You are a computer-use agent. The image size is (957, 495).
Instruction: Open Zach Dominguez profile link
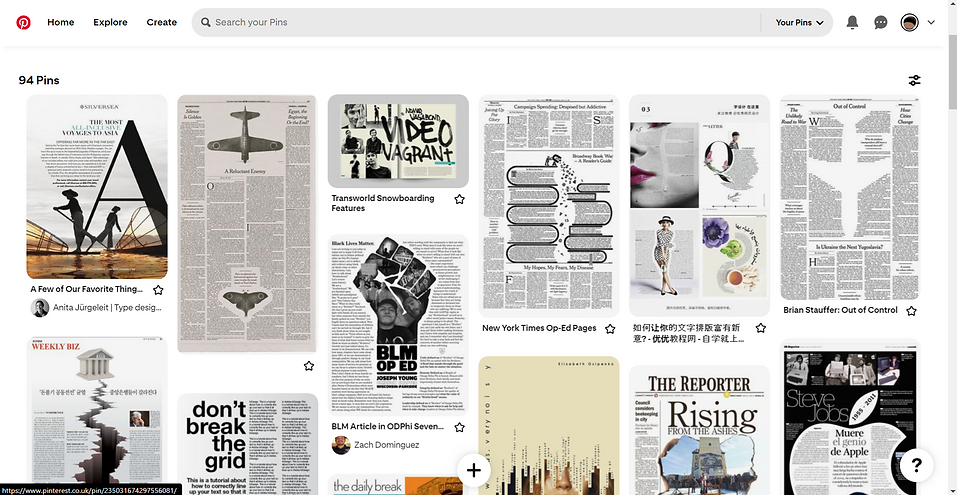pyautogui.click(x=387, y=445)
